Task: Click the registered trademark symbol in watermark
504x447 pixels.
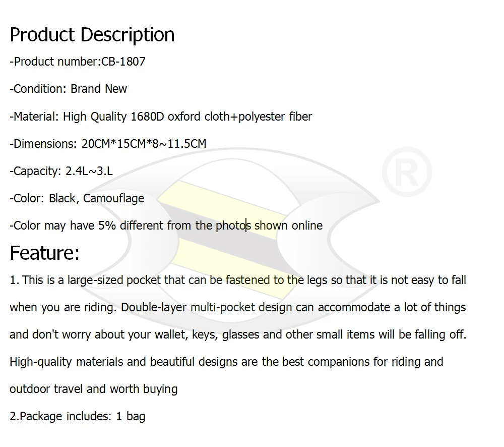Action: click(407, 172)
